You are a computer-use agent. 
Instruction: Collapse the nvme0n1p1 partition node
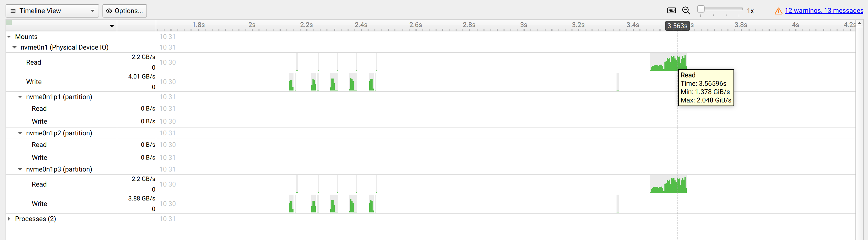20,97
